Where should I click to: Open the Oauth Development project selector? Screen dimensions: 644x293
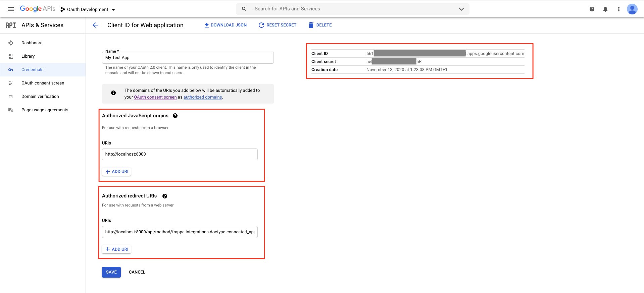[88, 9]
